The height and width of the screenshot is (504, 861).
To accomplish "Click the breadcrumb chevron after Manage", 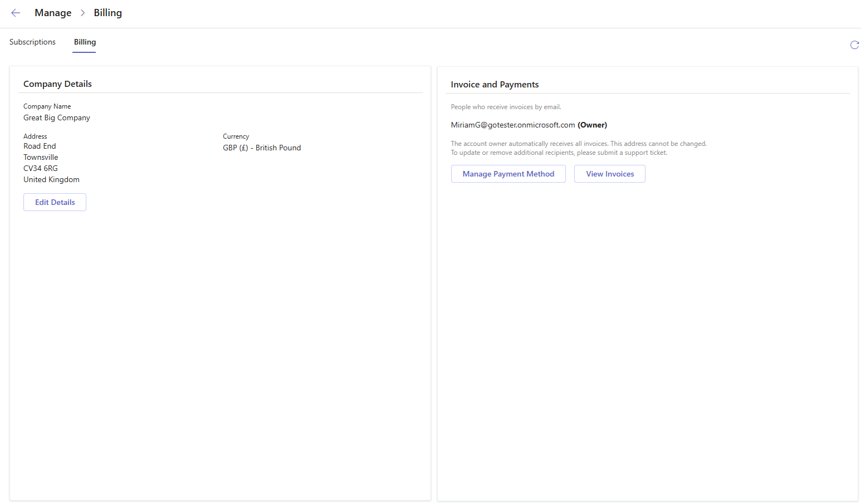I will click(82, 13).
